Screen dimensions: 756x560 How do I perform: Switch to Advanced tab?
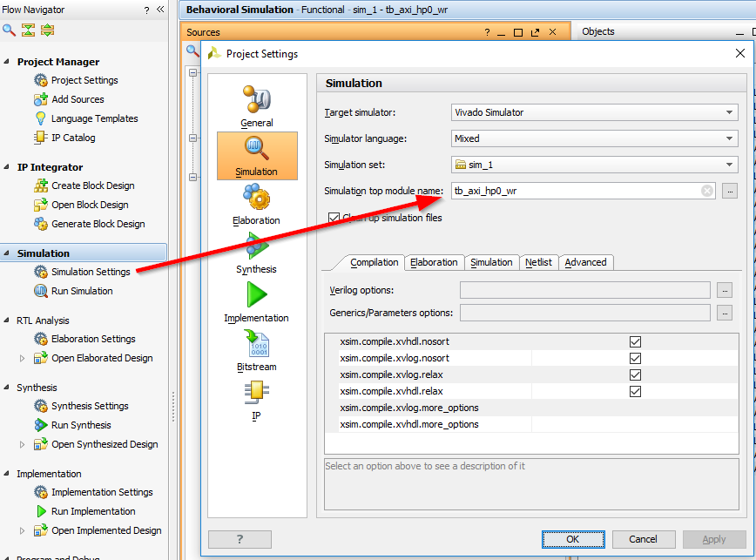(x=585, y=262)
